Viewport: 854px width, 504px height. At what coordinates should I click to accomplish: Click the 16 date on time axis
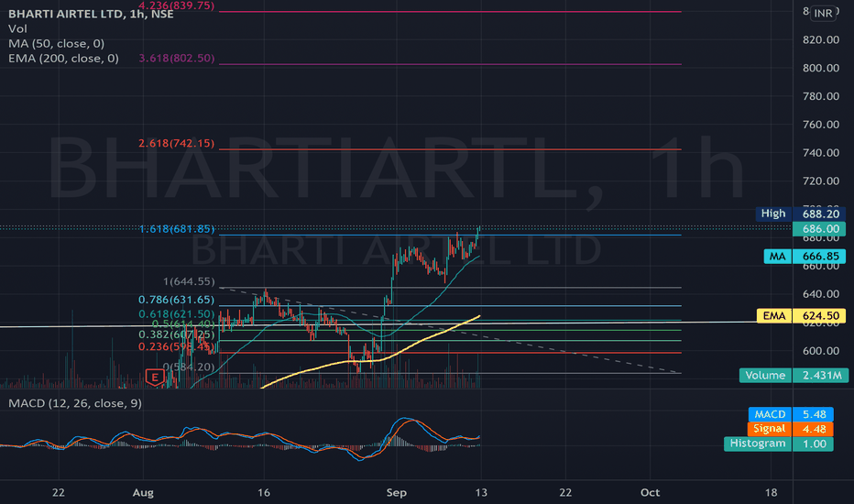coord(264,493)
